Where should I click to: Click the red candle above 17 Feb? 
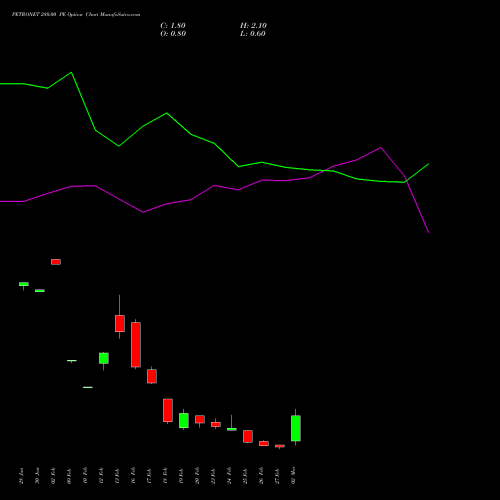(152, 376)
